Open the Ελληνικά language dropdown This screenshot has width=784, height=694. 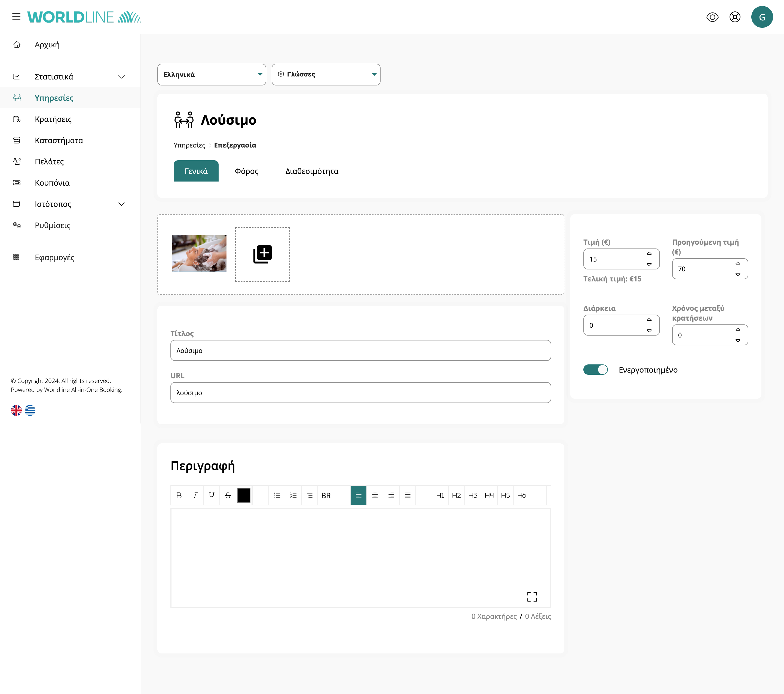point(211,74)
